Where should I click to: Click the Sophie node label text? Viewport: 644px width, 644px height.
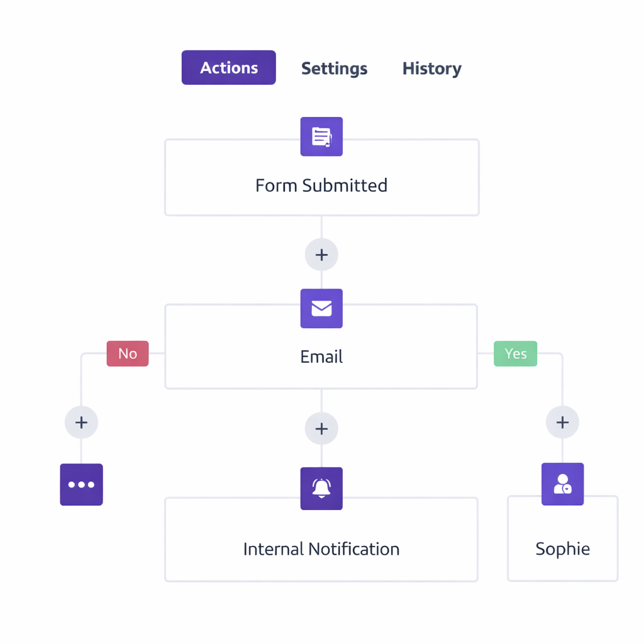[x=562, y=548]
